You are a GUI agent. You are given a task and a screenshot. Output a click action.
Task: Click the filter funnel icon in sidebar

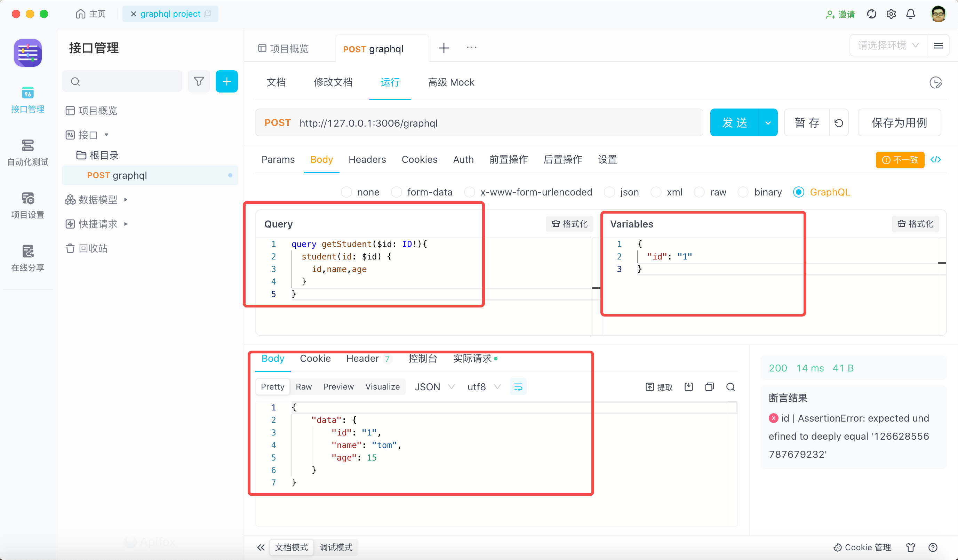198,81
